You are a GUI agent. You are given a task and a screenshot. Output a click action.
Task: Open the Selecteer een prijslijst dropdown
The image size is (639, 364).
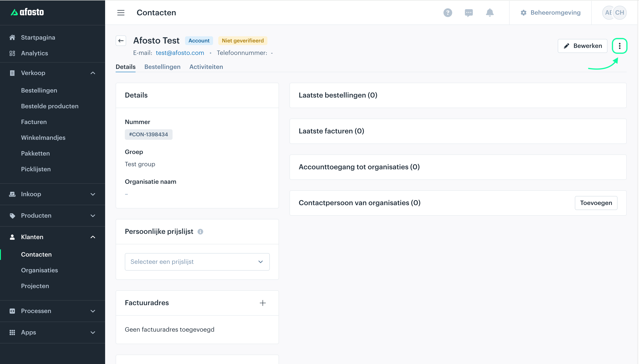(x=197, y=262)
